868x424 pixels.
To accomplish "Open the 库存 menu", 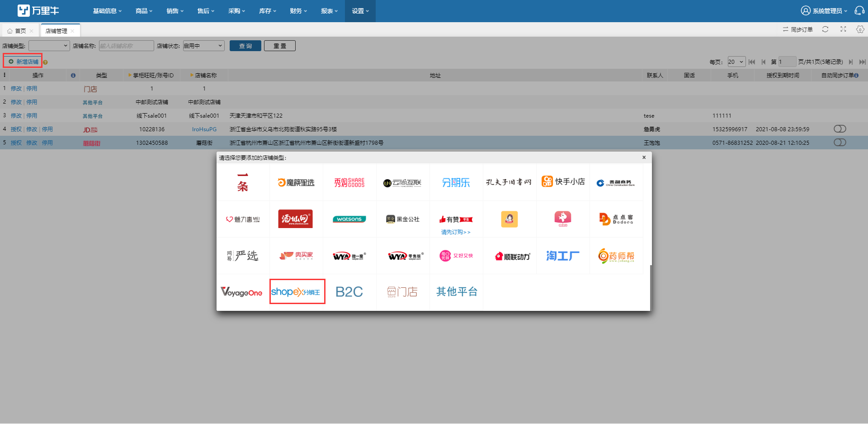I will pos(267,11).
